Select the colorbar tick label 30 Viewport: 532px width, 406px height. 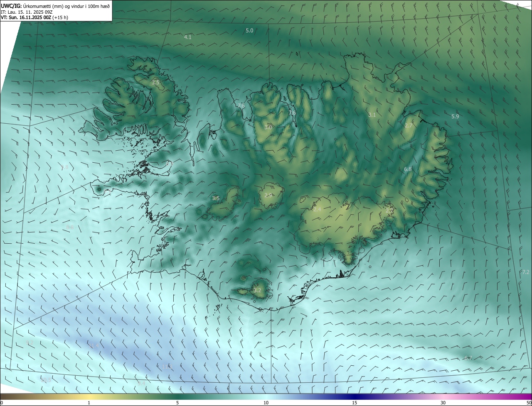443,403
